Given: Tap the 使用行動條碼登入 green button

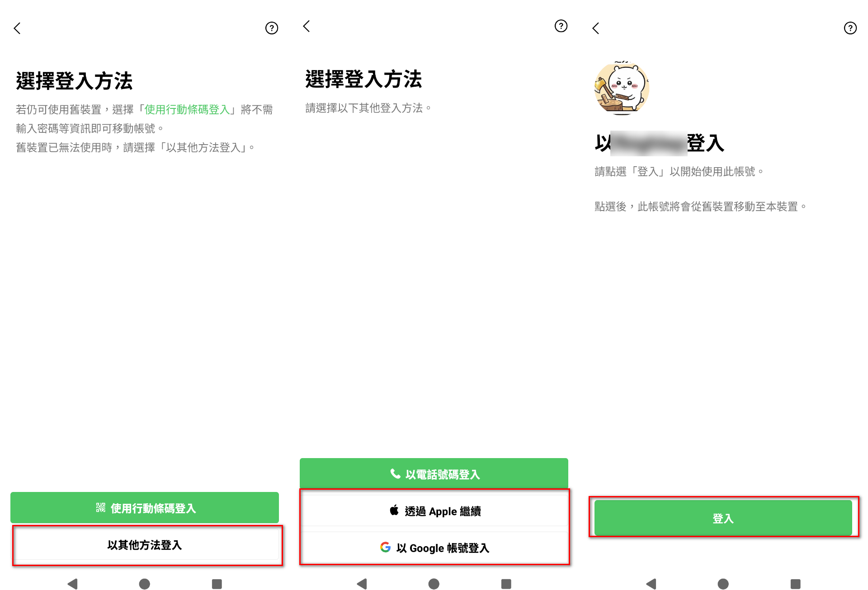Looking at the screenshot, I should (146, 507).
